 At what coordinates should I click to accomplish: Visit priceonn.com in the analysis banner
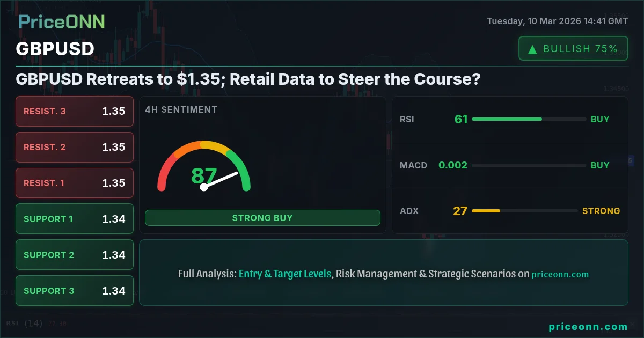pyautogui.click(x=560, y=274)
